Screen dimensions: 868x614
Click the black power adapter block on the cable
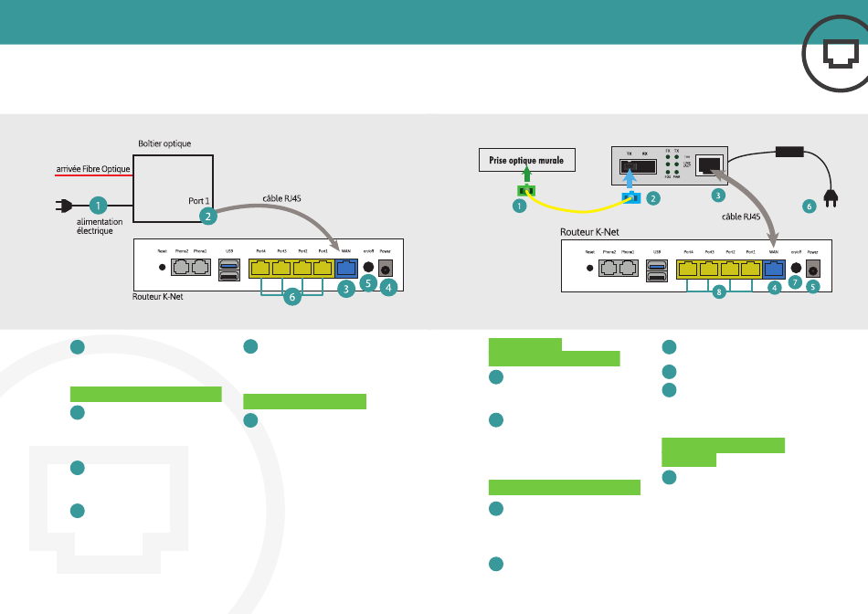click(790, 151)
